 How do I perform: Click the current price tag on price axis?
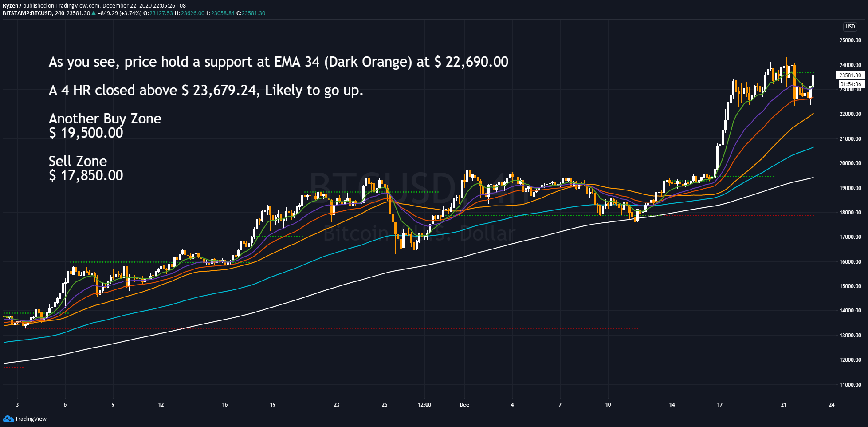click(x=850, y=75)
